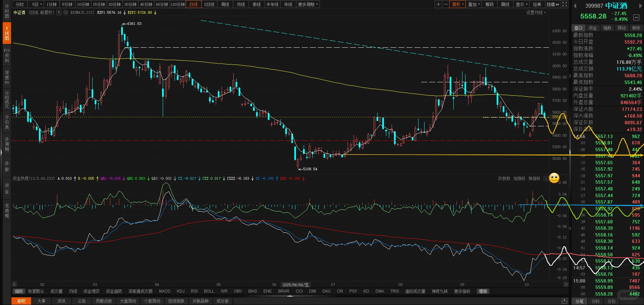Open the K线图 sidebar view
This screenshot has width=644, height=305.
coord(7,33)
